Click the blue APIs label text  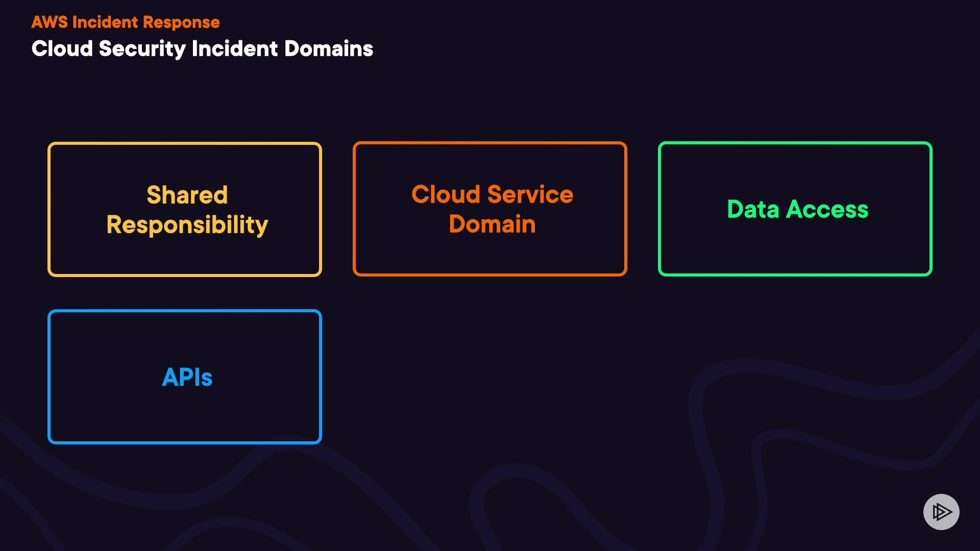point(187,378)
